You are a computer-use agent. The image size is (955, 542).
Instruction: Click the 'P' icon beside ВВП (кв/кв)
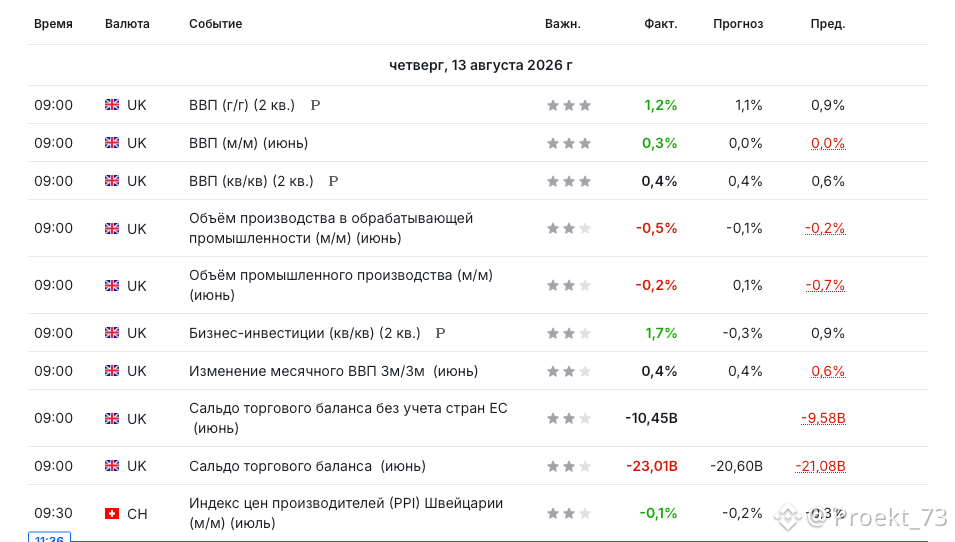[333, 181]
